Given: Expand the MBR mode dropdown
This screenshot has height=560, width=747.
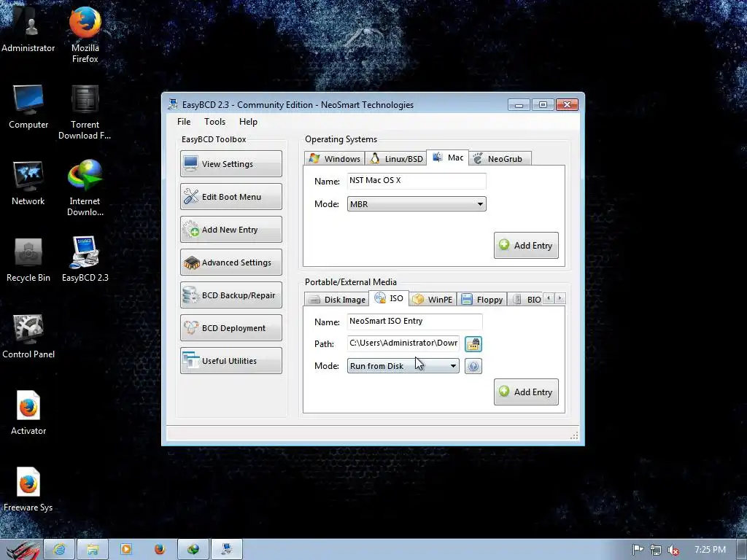Looking at the screenshot, I should [417, 204].
